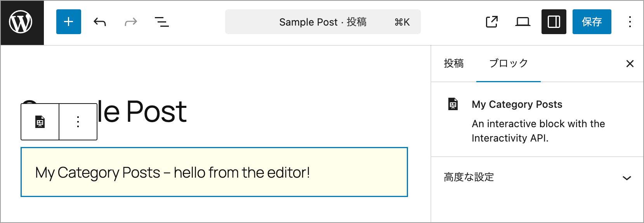
Task: Click the redo arrow
Action: tap(131, 22)
